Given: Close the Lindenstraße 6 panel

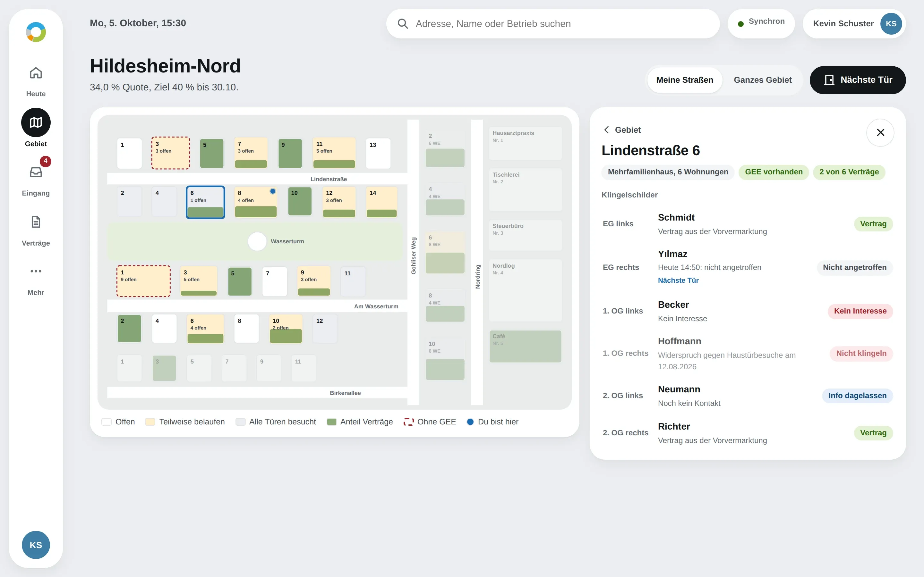Looking at the screenshot, I should click(880, 132).
